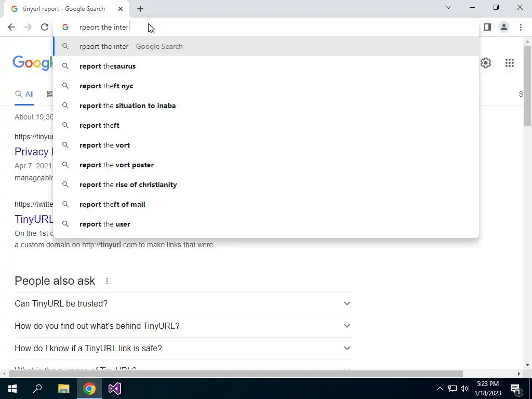Image resolution: width=532 pixels, height=399 pixels.
Task: Open the Google apps grid
Action: (x=510, y=63)
